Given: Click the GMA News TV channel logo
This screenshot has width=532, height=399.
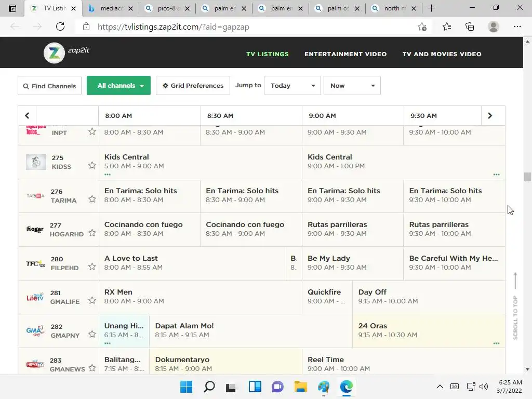Looking at the screenshot, I should [35, 364].
